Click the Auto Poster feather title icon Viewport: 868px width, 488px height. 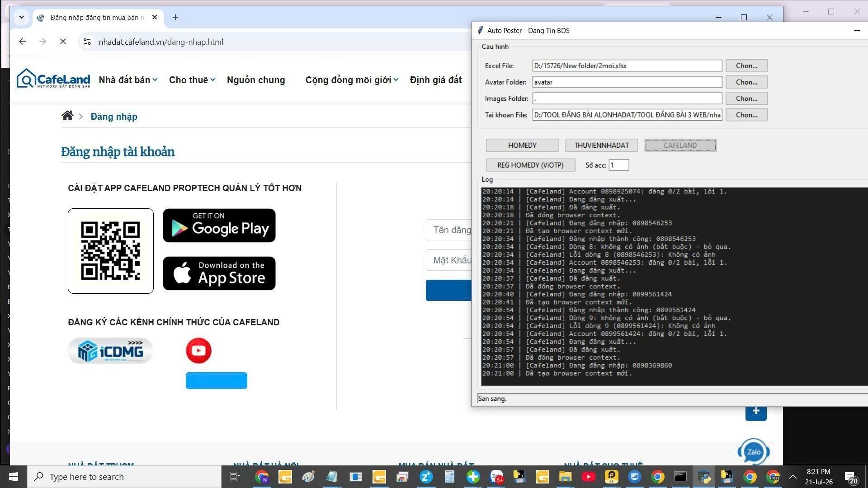click(480, 30)
